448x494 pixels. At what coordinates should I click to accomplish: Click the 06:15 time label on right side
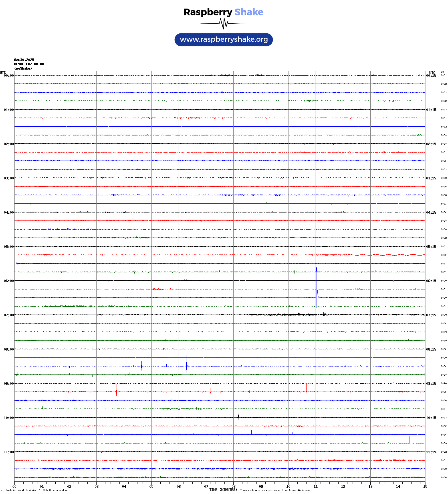coord(431,281)
